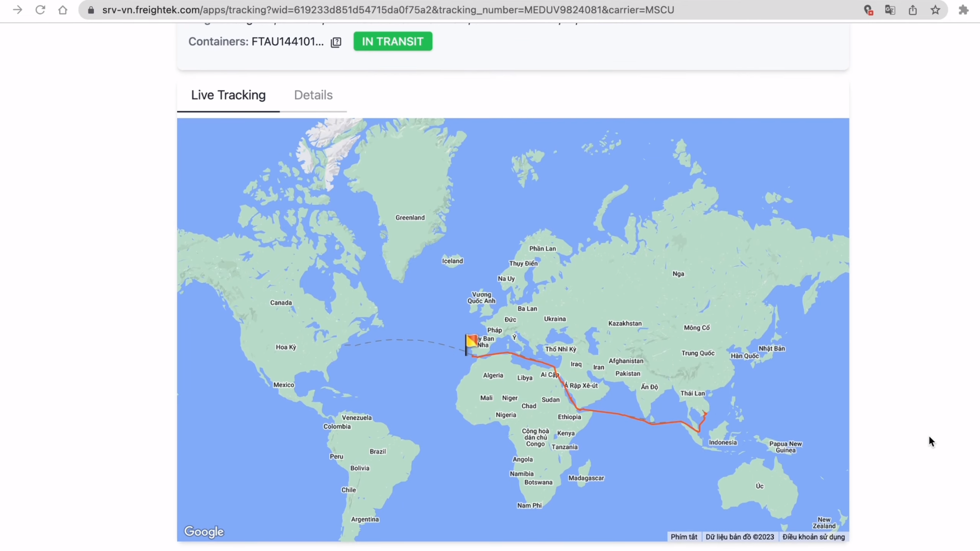Click the address bar URL field
Viewport: 980px width, 551px height.
tap(388, 10)
